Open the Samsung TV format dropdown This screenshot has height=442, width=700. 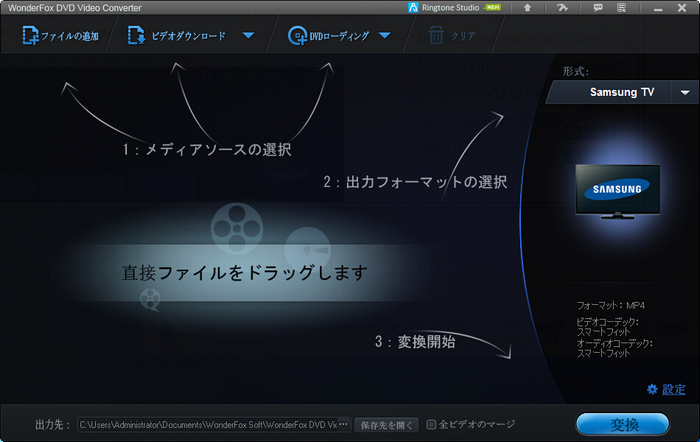(x=685, y=92)
